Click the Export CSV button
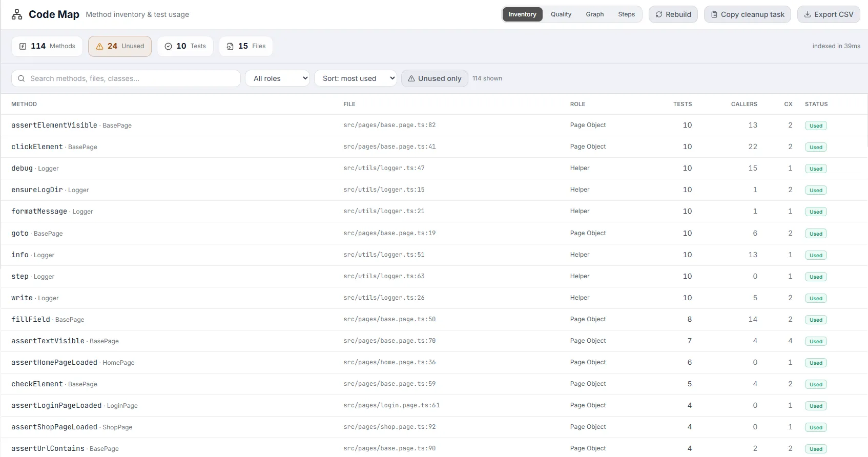868x457 pixels. (x=829, y=14)
